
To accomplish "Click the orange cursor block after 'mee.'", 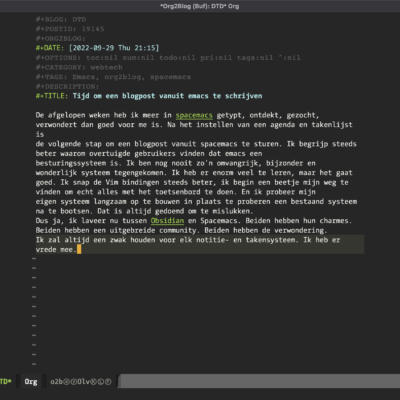I will pyautogui.click(x=79, y=249).
